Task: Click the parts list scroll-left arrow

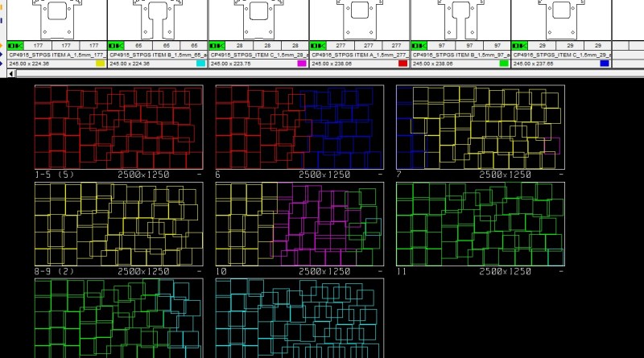Action: pos(11,73)
